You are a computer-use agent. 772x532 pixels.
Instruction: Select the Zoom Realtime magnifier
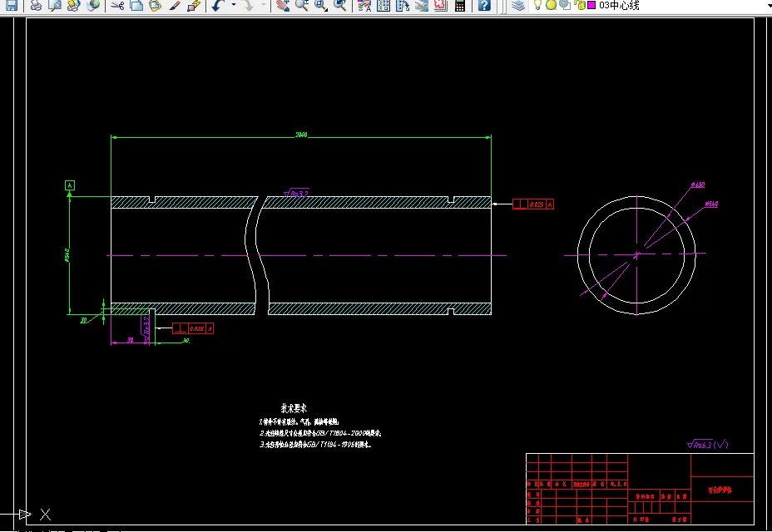(x=302, y=6)
